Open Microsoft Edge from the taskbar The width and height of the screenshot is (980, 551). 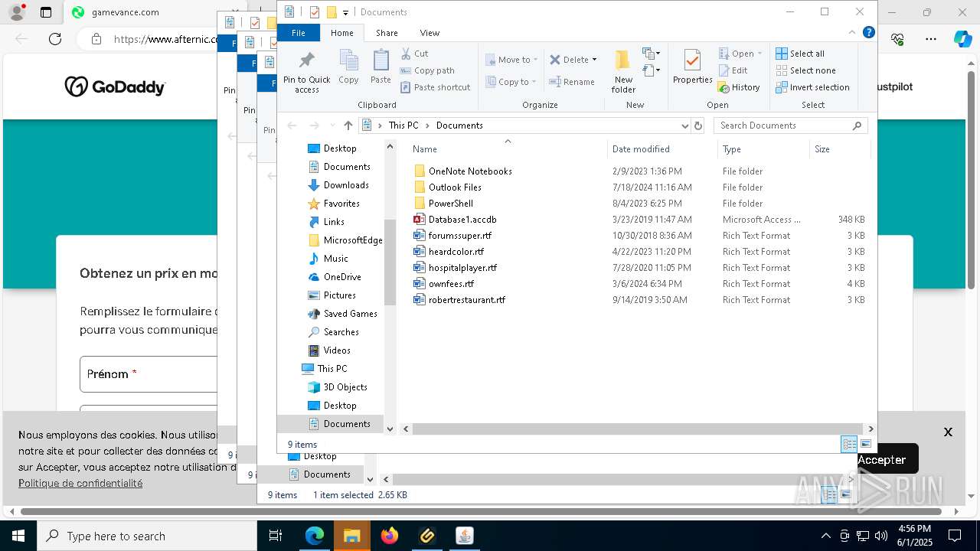[315, 536]
